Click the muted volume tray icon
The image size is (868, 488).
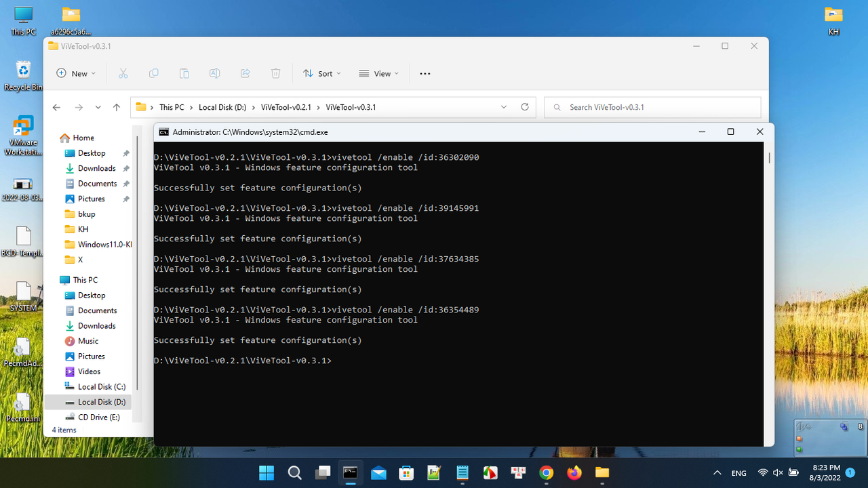778,472
